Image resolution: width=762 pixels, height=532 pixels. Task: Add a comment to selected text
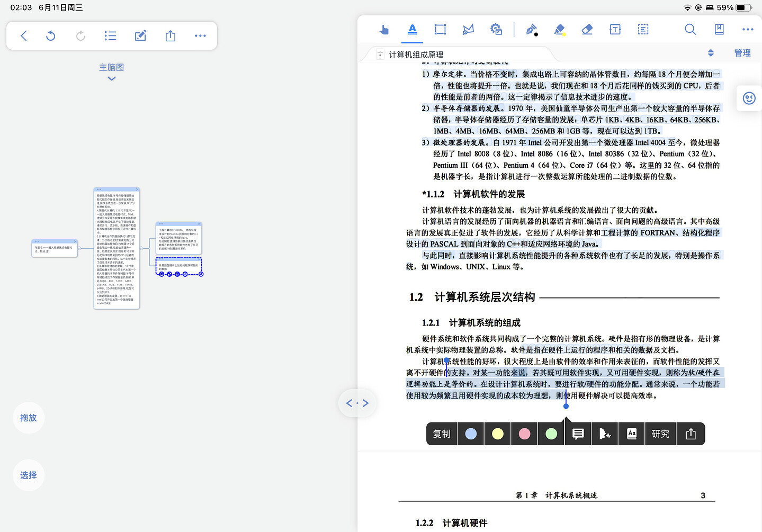pos(578,434)
